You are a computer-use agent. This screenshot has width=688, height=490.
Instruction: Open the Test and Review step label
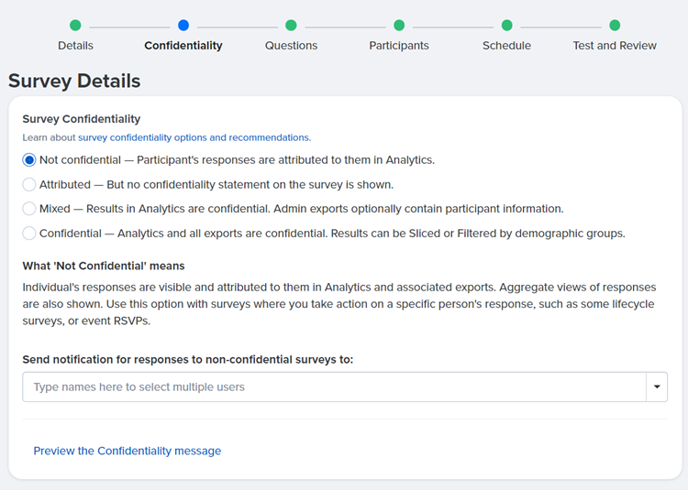coord(615,46)
